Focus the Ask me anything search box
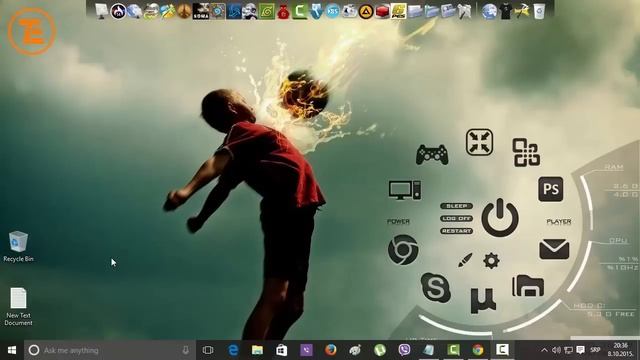This screenshot has width=640, height=360. [110, 350]
